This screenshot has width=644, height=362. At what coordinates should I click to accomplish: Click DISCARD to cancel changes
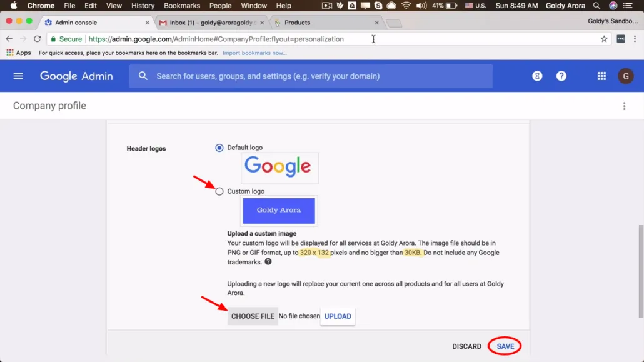click(466, 346)
